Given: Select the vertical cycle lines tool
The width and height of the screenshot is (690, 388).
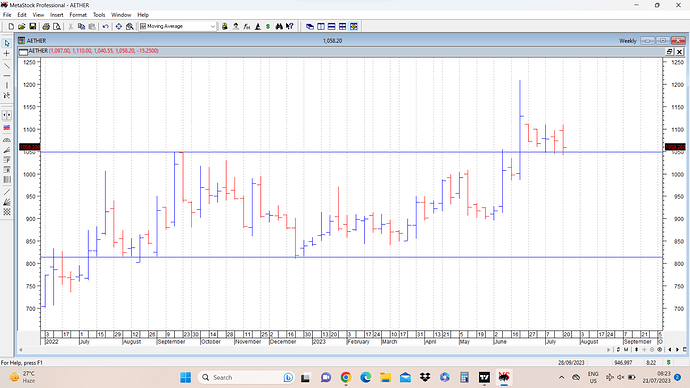Looking at the screenshot, I should pos(7,179).
